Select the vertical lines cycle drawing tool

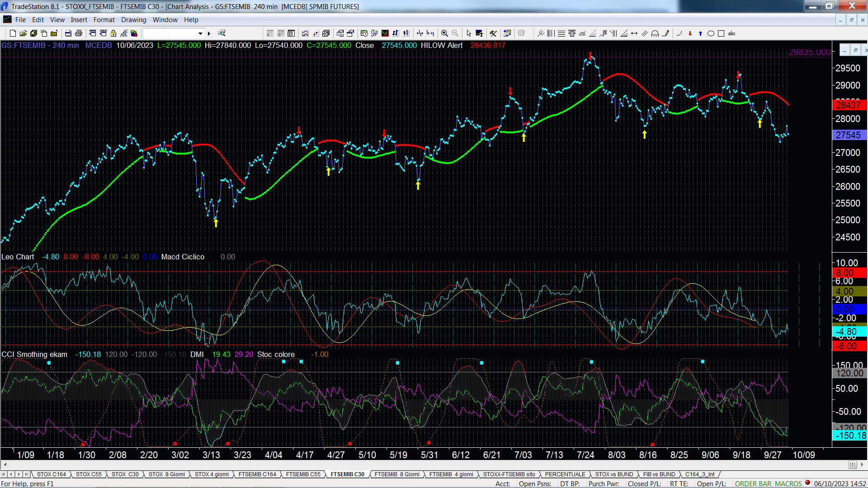(551, 33)
